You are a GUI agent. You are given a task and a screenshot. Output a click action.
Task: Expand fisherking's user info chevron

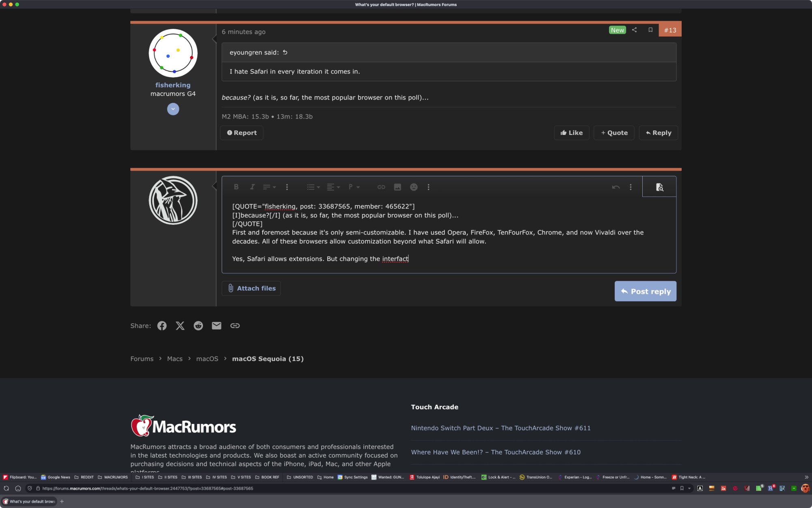173,109
